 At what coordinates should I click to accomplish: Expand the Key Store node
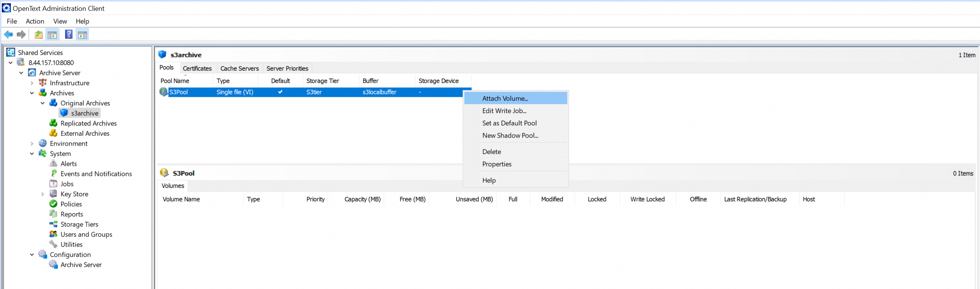43,194
